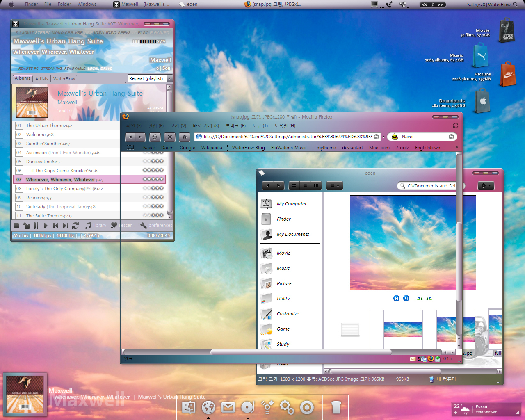This screenshot has height=420, width=525.
Task: Go forward in Firefox
Action: click(140, 137)
